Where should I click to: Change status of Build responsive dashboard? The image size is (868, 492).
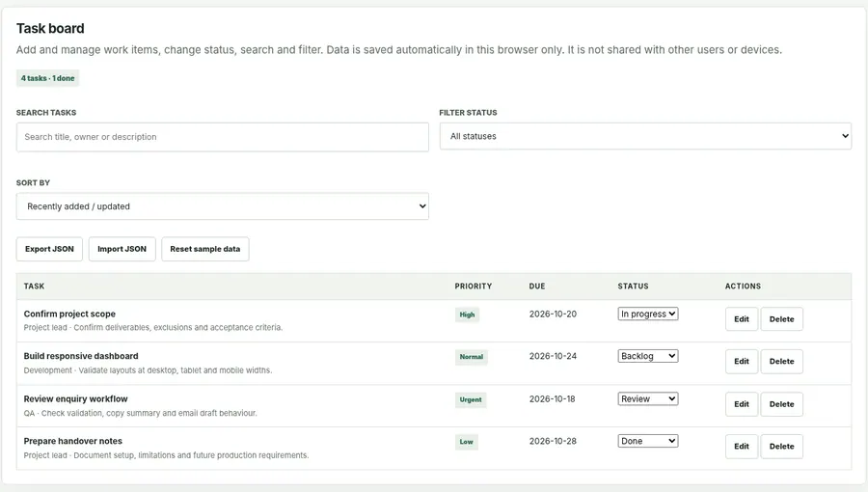[x=648, y=356]
